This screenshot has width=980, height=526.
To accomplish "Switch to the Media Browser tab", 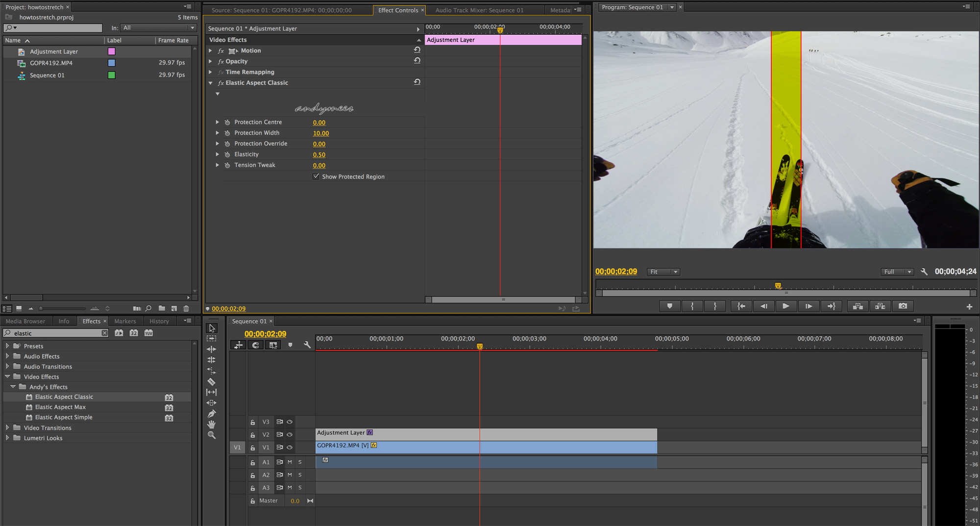I will [x=25, y=321].
